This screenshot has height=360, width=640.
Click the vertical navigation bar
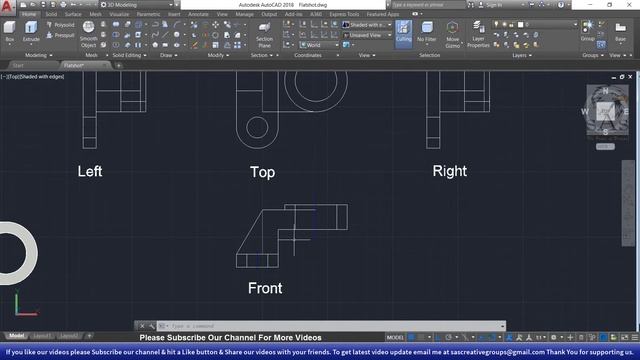(628, 203)
